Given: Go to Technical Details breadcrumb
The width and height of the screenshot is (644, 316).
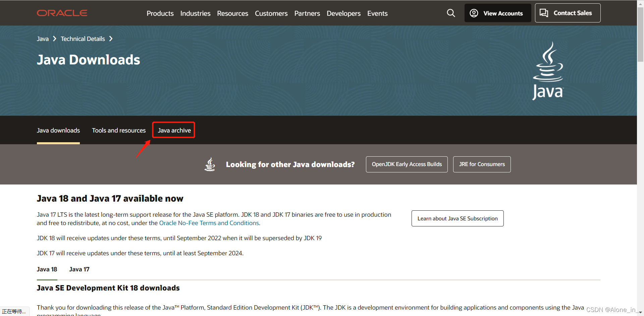Looking at the screenshot, I should [83, 39].
